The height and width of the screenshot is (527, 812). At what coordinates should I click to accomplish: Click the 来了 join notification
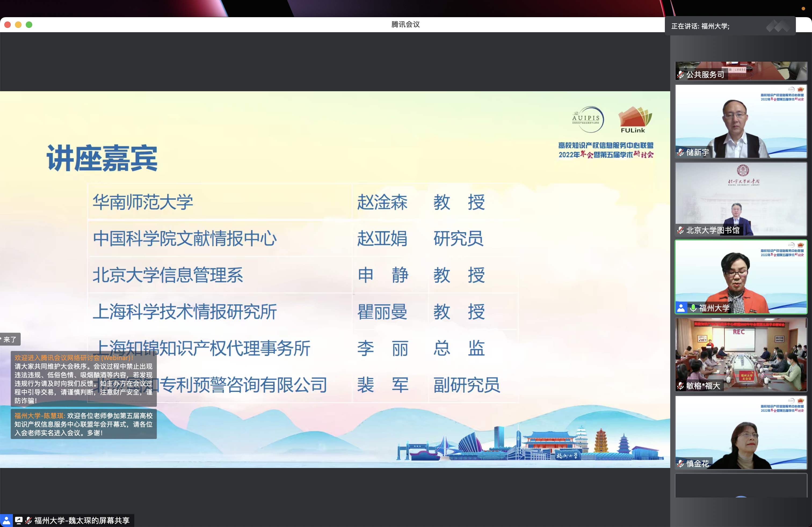pos(10,339)
